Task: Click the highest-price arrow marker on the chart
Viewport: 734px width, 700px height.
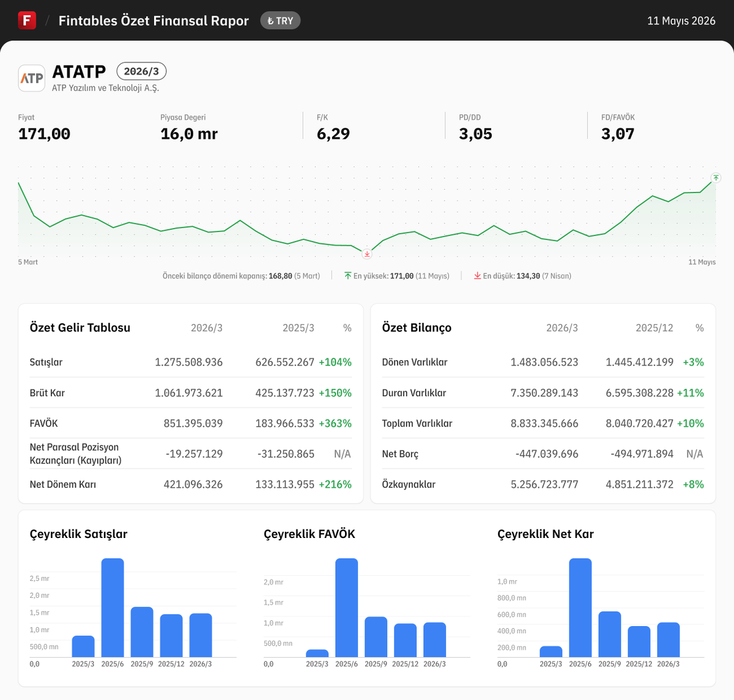Action: [716, 178]
